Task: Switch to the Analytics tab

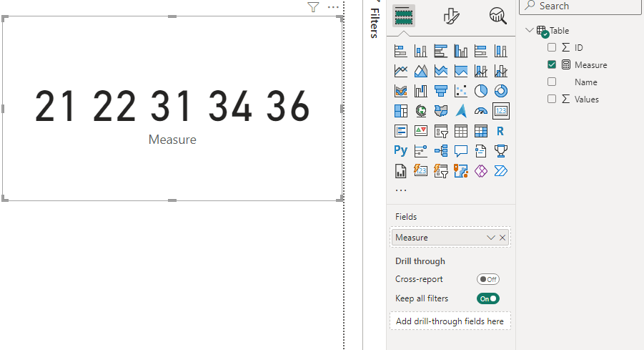Action: pyautogui.click(x=497, y=16)
